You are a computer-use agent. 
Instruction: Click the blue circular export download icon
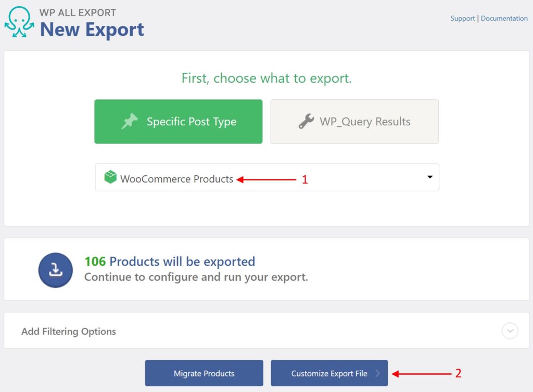pyautogui.click(x=55, y=269)
